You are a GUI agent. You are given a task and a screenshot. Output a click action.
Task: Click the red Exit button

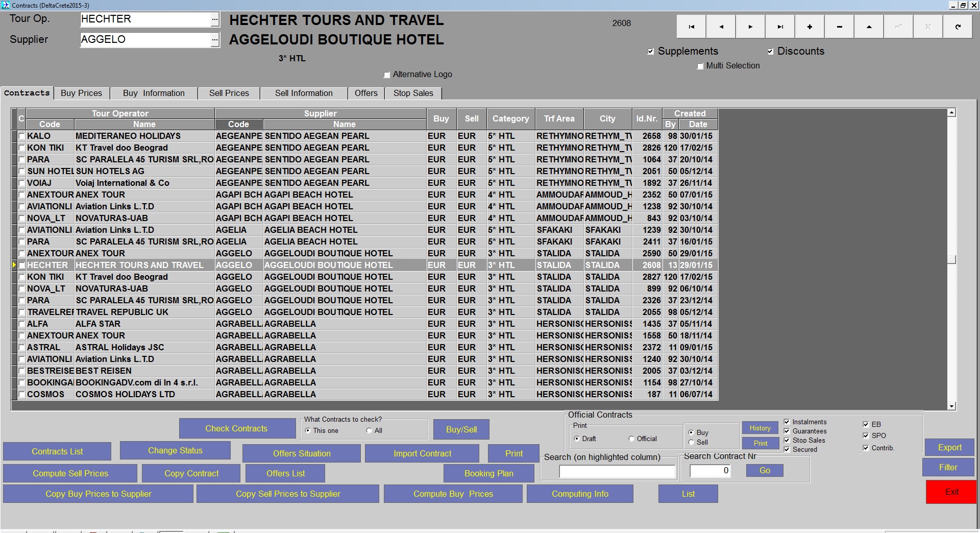[951, 492]
